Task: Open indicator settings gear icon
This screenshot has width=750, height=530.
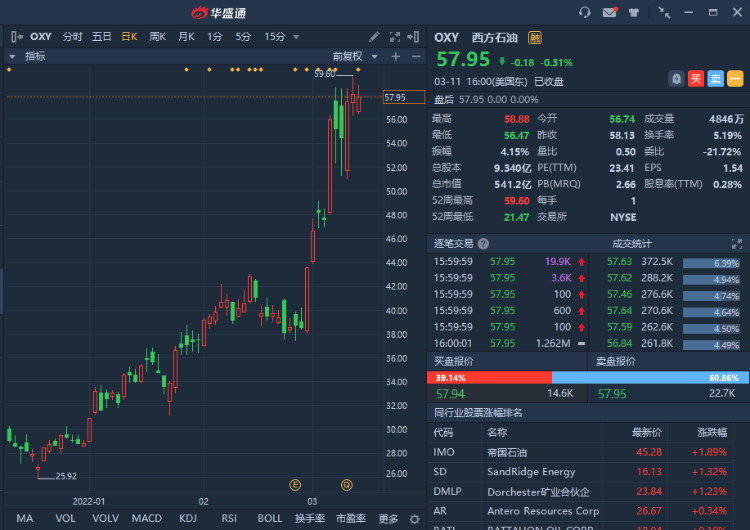Action: coord(415,518)
